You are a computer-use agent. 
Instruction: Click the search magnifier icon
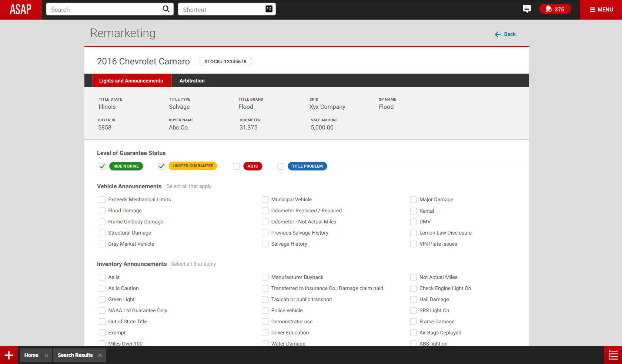click(x=166, y=9)
